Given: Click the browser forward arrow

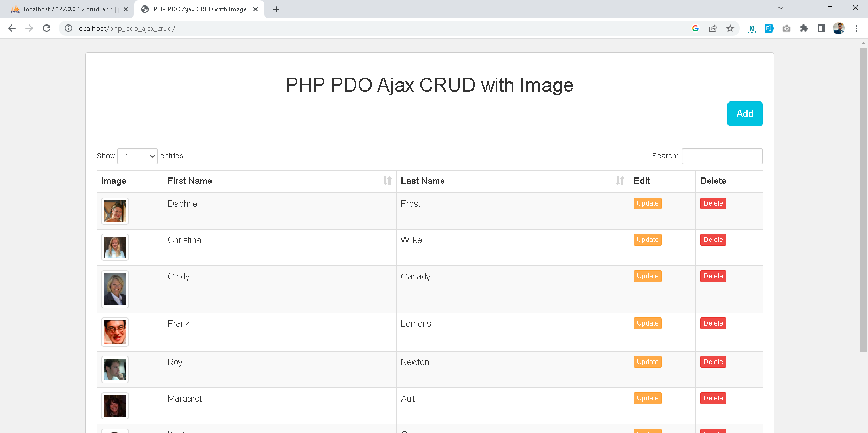Looking at the screenshot, I should click(29, 28).
